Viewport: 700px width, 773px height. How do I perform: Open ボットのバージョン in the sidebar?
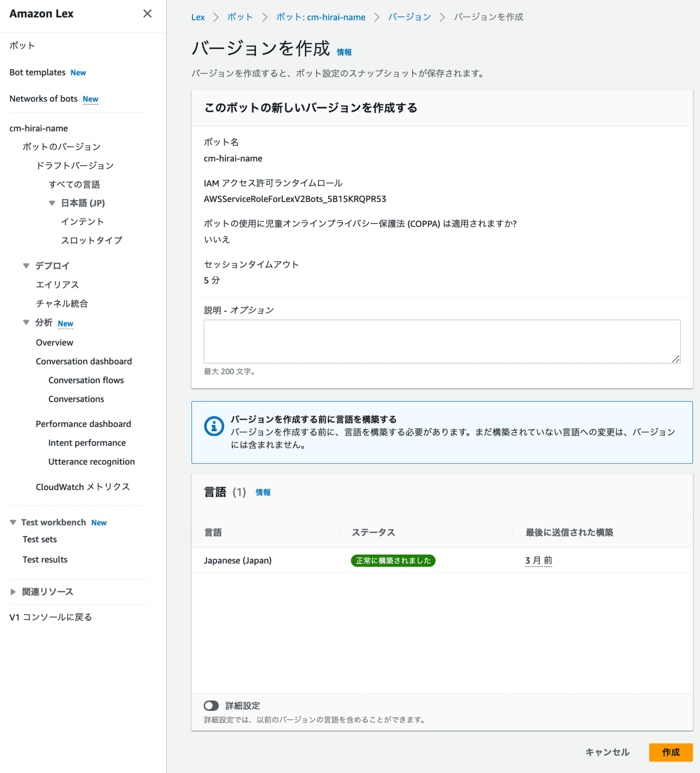tap(61, 146)
